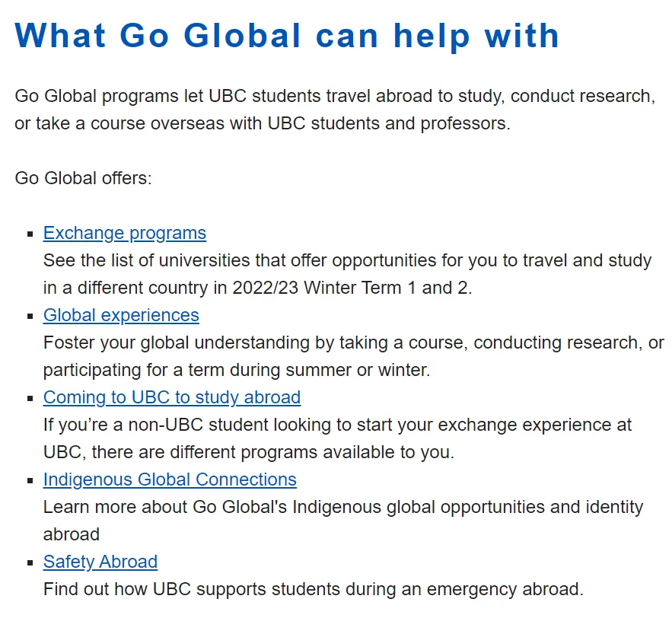Click the 'What Go Global can help with' heading
This screenshot has height=618, width=672.
[287, 35]
